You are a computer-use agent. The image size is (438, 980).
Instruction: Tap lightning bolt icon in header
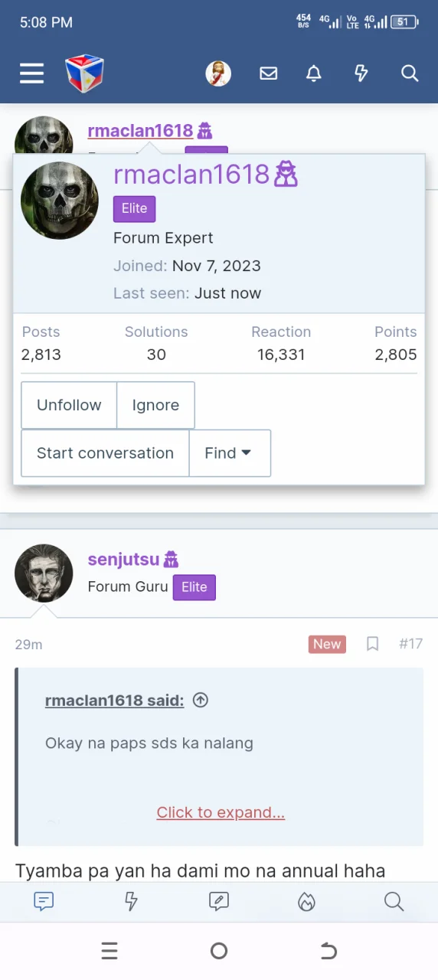tap(361, 73)
